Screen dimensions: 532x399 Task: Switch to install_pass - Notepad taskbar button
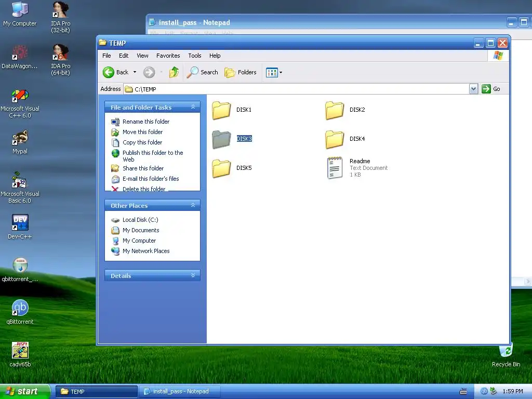coord(180,392)
